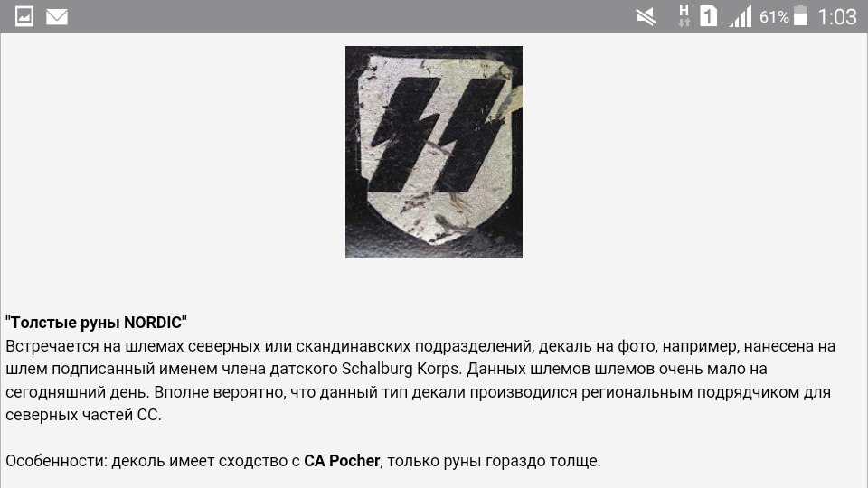Select the SIM 1 card icon
This screenshot has height=488, width=868.
(x=709, y=16)
